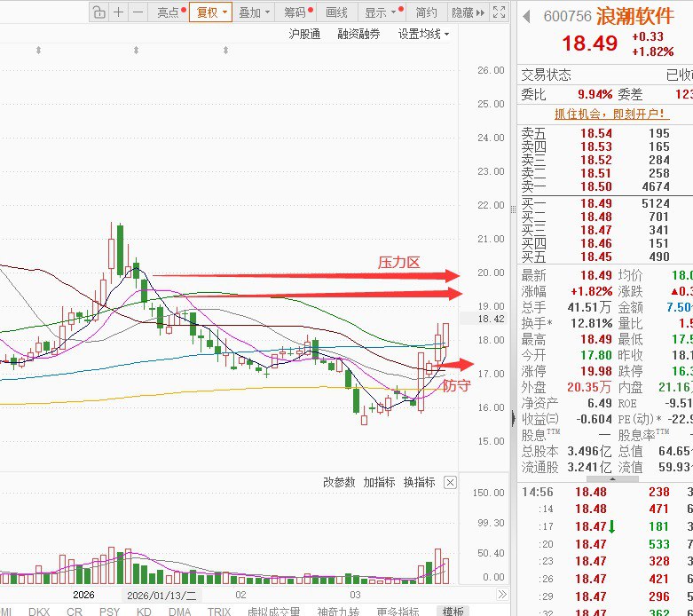Collapse the right quote panel arrow
This screenshot has width=693, height=616.
click(x=513, y=418)
